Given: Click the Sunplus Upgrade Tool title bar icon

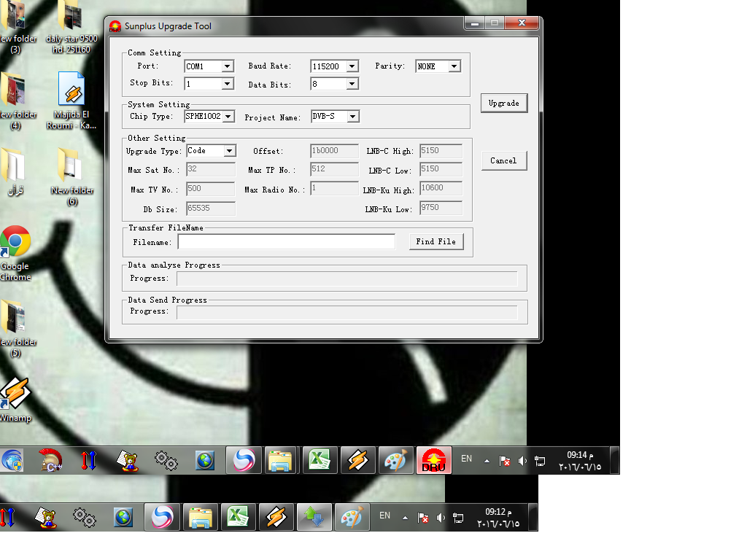Looking at the screenshot, I should click(115, 26).
